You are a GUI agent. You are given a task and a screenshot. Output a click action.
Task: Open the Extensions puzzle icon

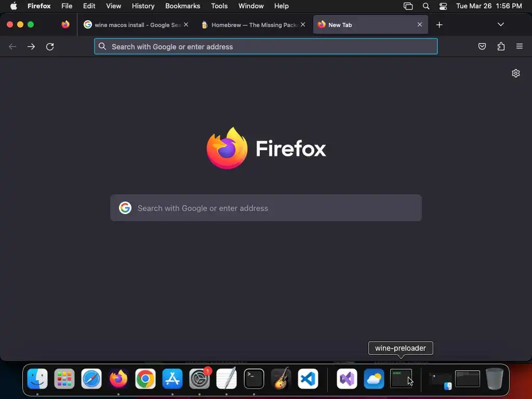(501, 46)
